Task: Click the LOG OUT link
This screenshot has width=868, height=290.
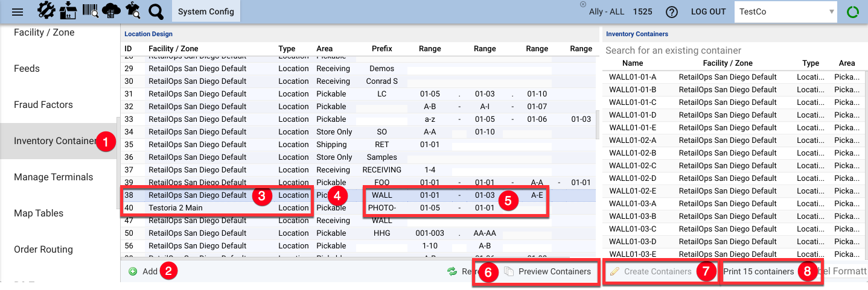Action: coord(708,12)
